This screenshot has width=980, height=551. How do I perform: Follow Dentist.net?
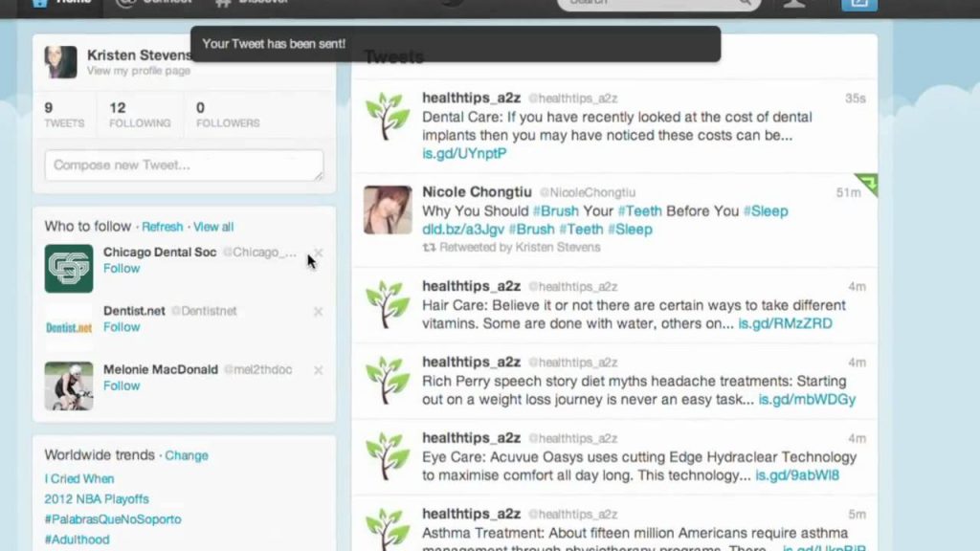click(122, 327)
